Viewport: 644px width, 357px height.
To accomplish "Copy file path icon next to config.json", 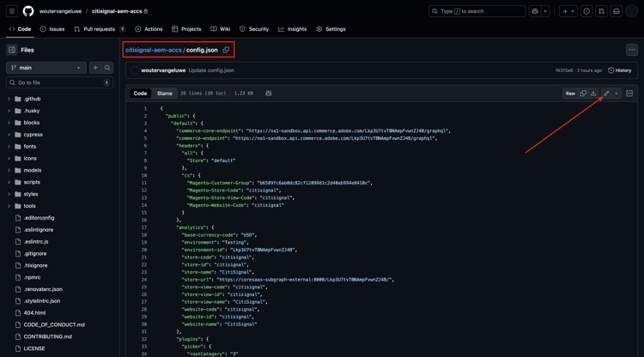I will [x=226, y=50].
